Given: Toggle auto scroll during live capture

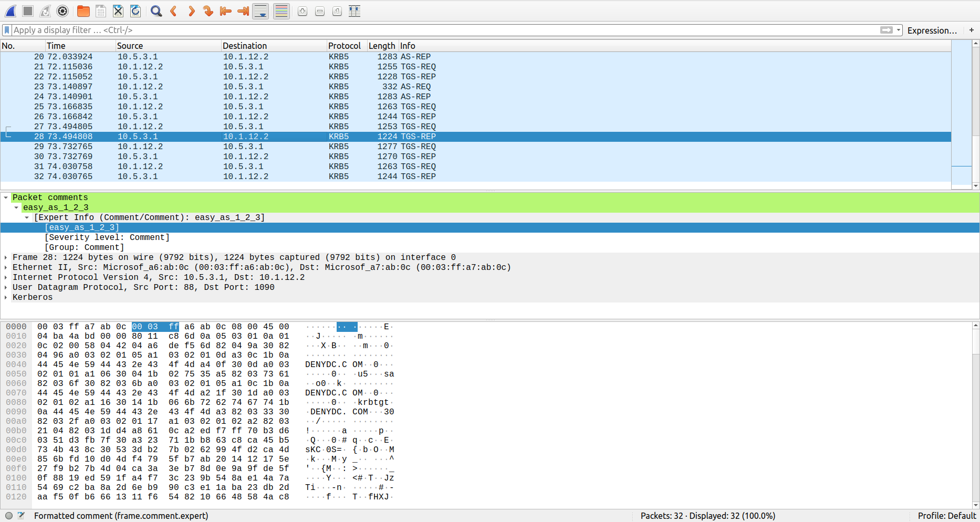Looking at the screenshot, I should (x=260, y=11).
